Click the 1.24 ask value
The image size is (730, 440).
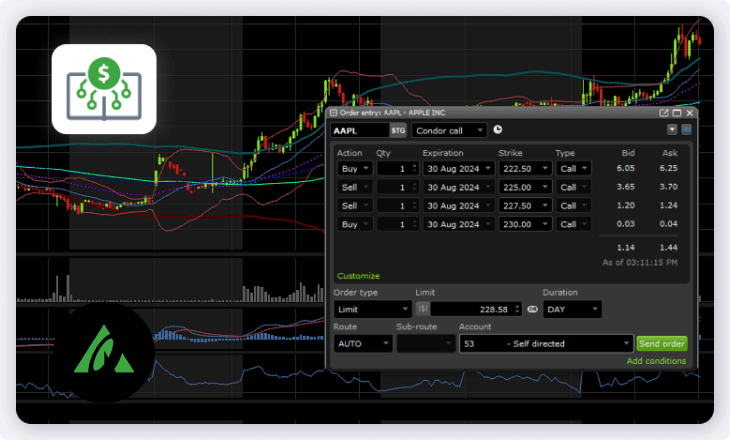668,205
